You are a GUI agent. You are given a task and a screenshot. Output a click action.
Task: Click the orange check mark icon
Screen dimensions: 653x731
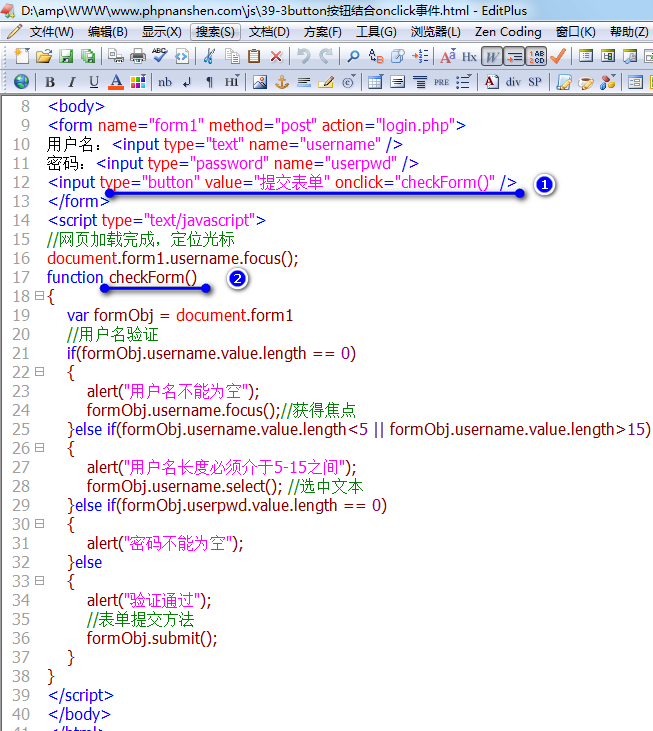tap(558, 56)
